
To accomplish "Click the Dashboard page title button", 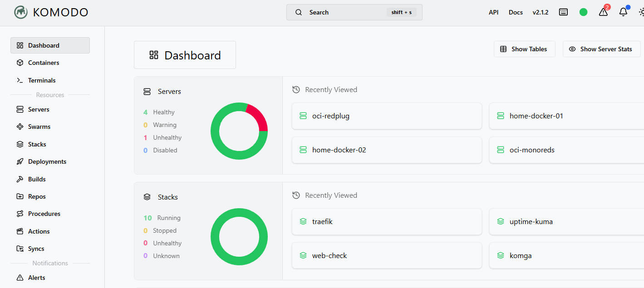I will 185,55.
